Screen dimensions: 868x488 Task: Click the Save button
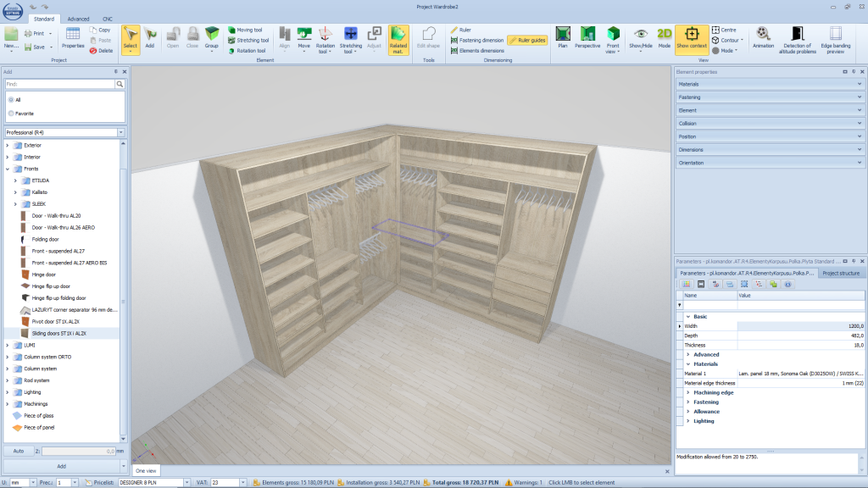click(34, 47)
